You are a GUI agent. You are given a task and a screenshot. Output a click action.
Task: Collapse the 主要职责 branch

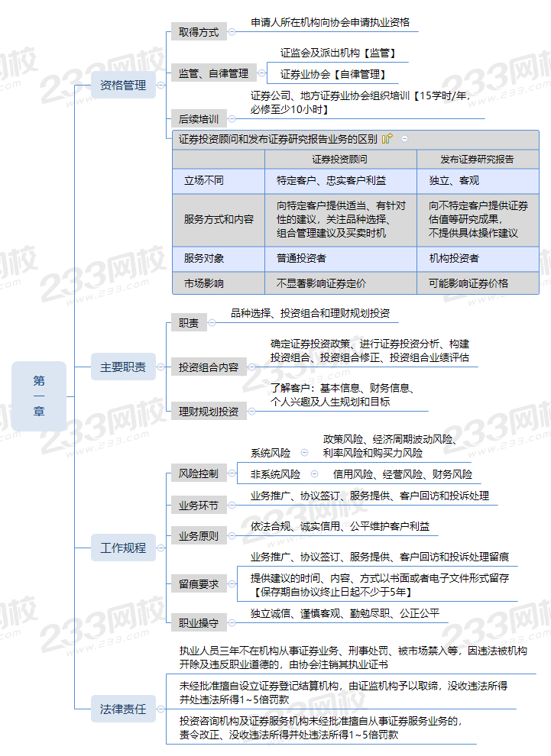pyautogui.click(x=161, y=367)
